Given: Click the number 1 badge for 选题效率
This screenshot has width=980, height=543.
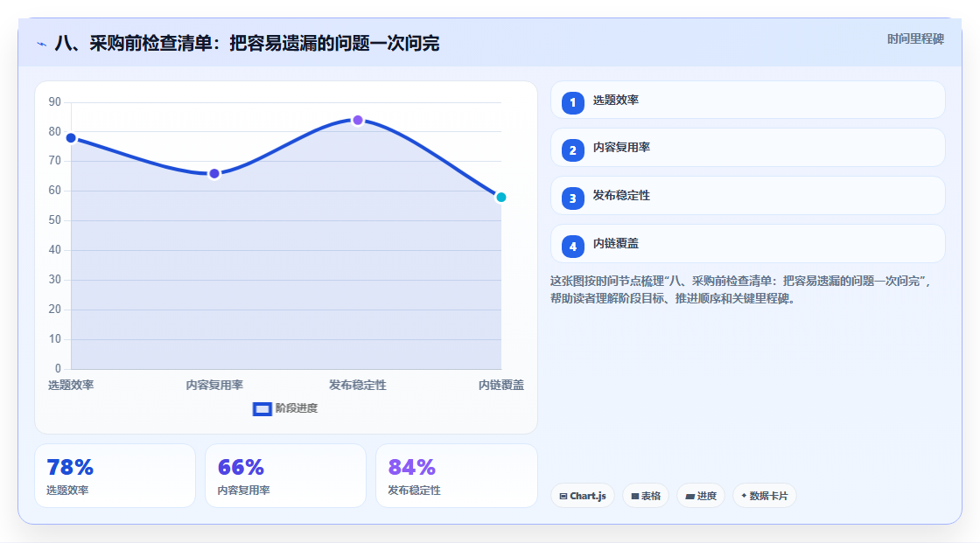Looking at the screenshot, I should [572, 102].
